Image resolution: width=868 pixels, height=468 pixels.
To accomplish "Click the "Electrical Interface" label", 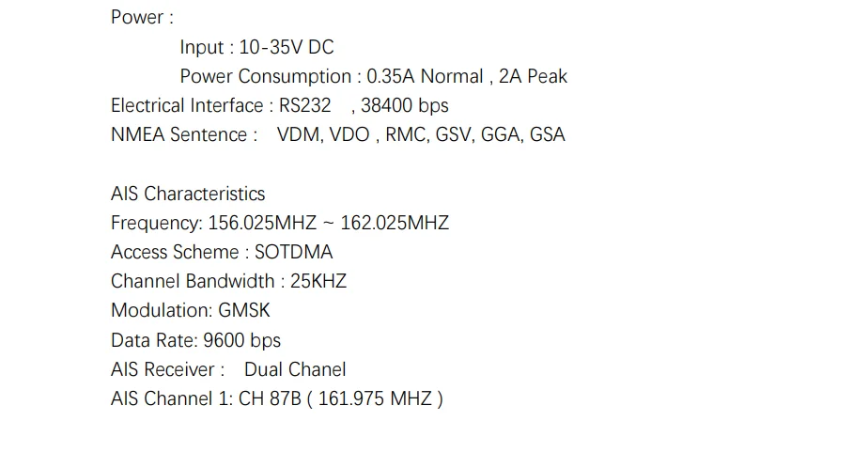I will pyautogui.click(x=187, y=105).
